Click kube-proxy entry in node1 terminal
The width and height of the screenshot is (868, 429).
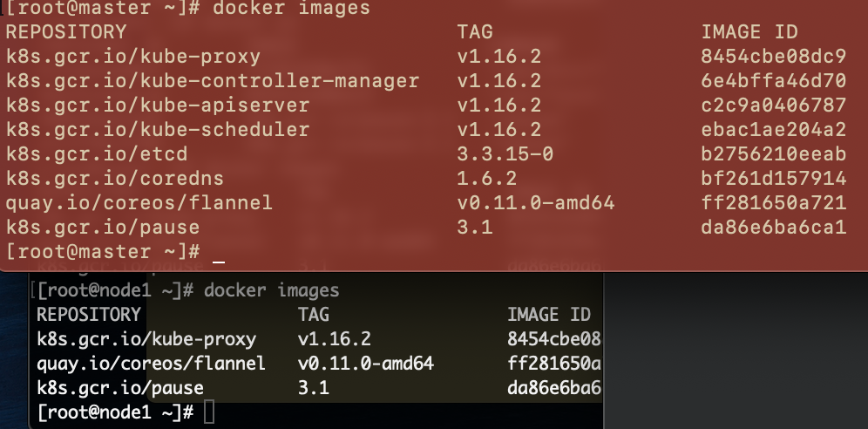click(x=146, y=339)
